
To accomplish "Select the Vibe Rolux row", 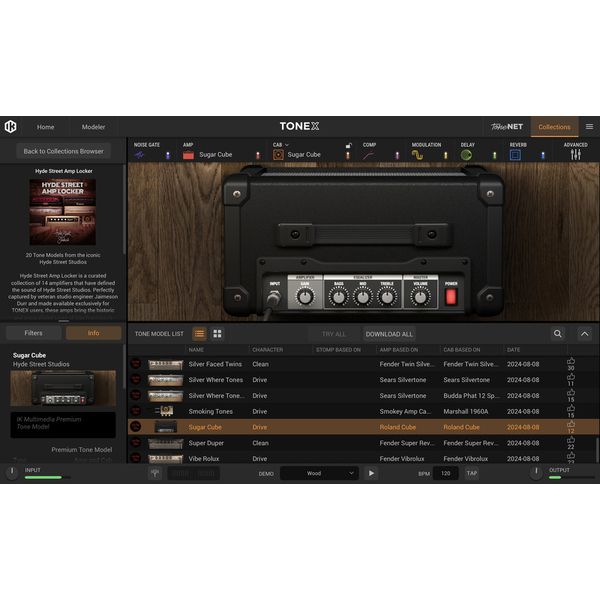I will click(x=363, y=458).
